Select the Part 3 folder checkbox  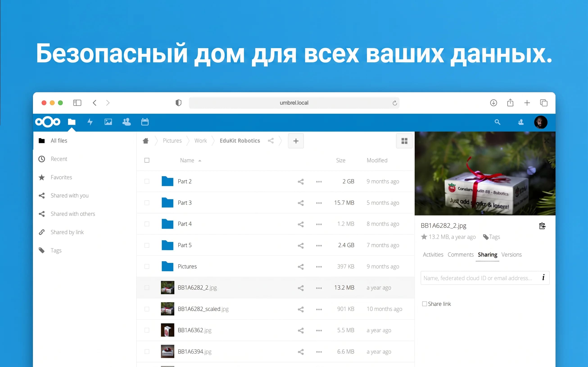point(147,203)
